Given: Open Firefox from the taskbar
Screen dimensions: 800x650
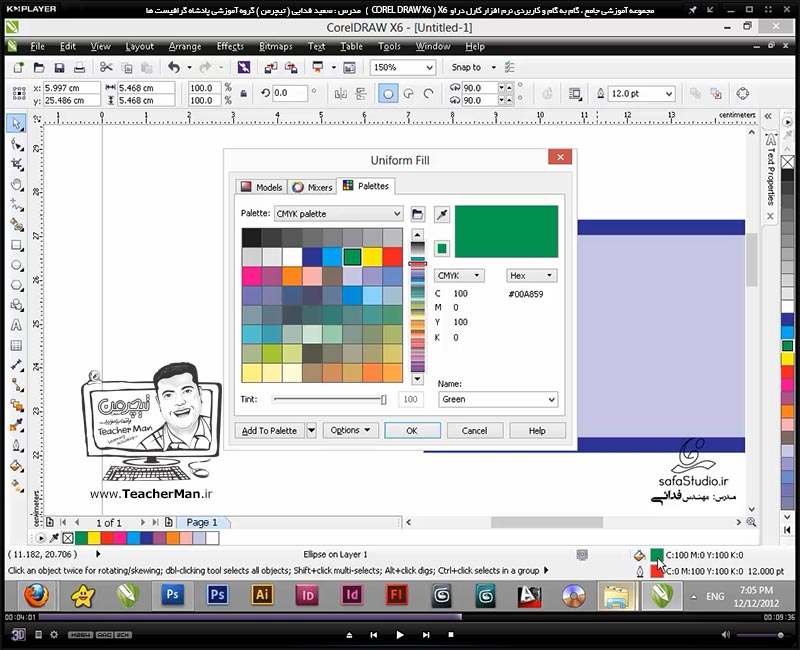Looking at the screenshot, I should [x=37, y=595].
